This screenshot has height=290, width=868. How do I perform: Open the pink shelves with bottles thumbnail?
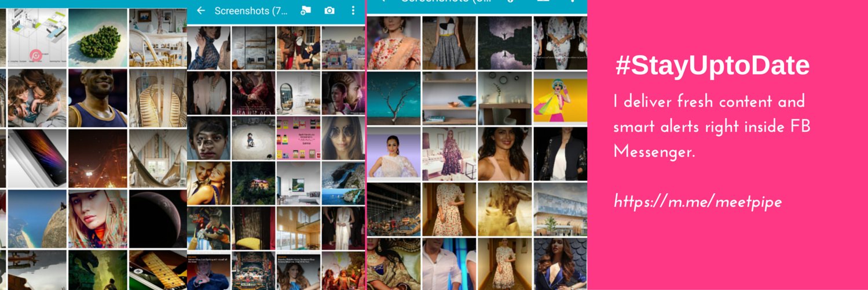click(298, 138)
